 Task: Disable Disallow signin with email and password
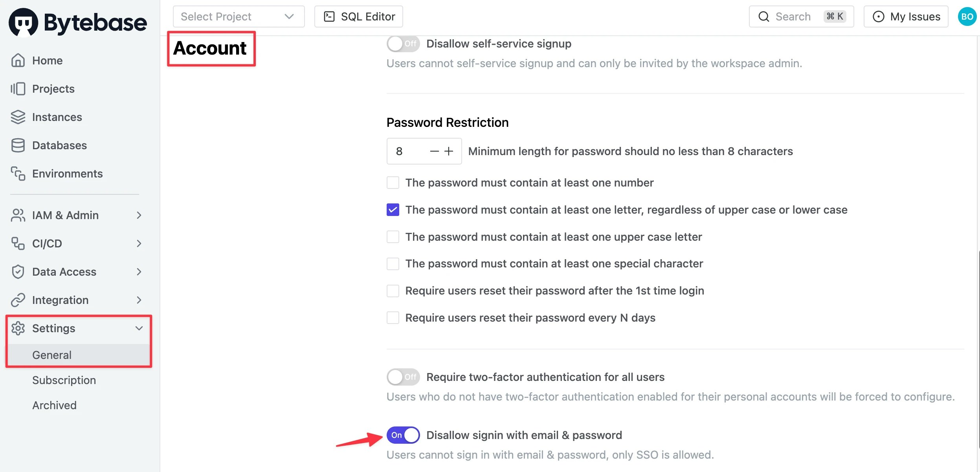(x=403, y=435)
